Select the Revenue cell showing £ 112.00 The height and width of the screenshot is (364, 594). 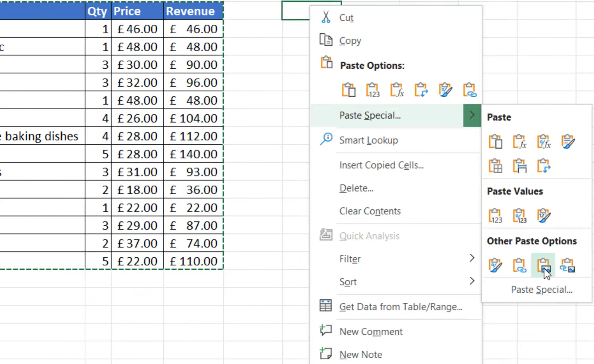[x=193, y=136]
